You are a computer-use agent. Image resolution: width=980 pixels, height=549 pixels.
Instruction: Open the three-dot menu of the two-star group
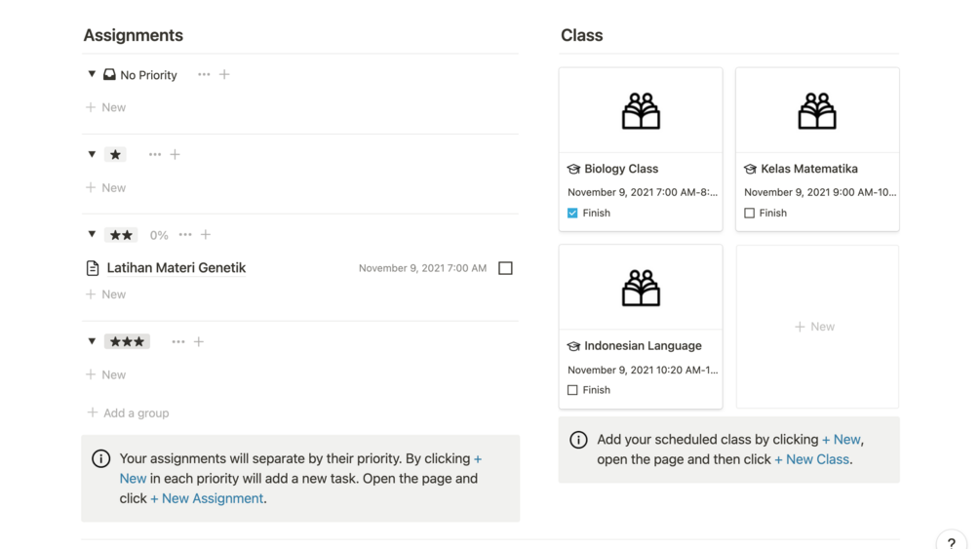pyautogui.click(x=185, y=234)
